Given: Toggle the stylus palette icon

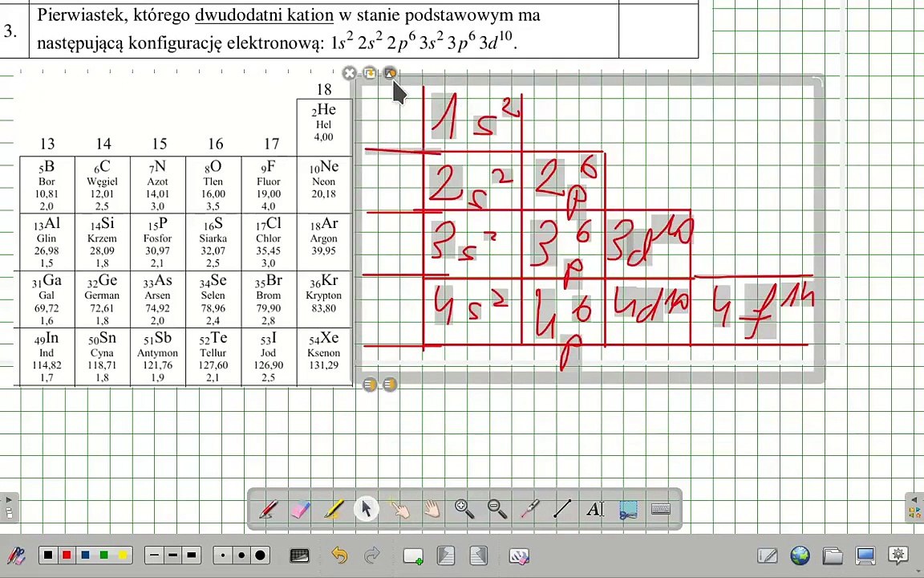Looking at the screenshot, I should (16, 556).
